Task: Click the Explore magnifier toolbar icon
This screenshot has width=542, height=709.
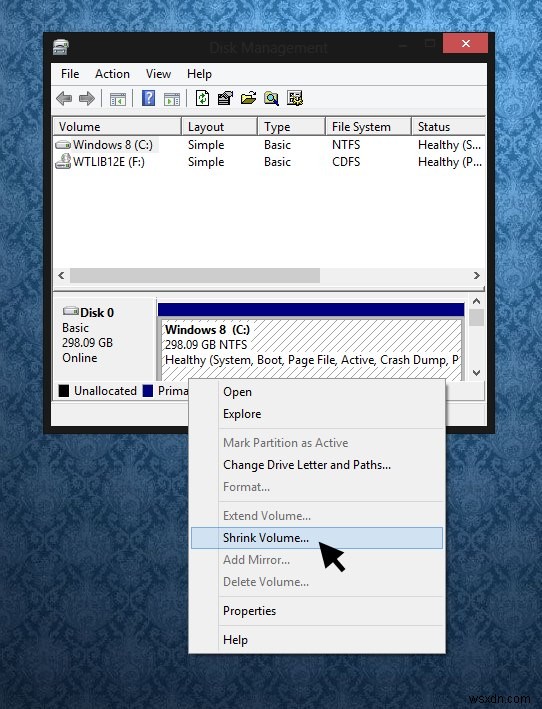Action: [271, 98]
